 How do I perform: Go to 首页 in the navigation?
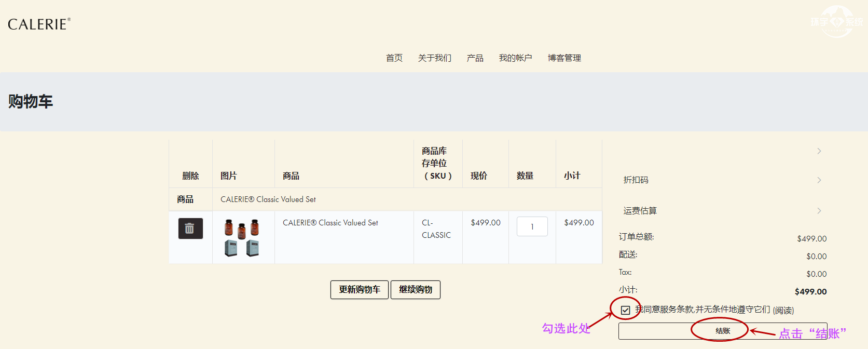click(394, 58)
